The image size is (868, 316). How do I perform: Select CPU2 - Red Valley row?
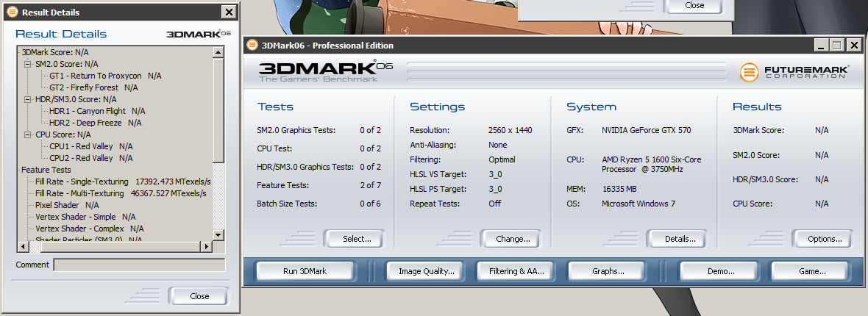point(90,158)
